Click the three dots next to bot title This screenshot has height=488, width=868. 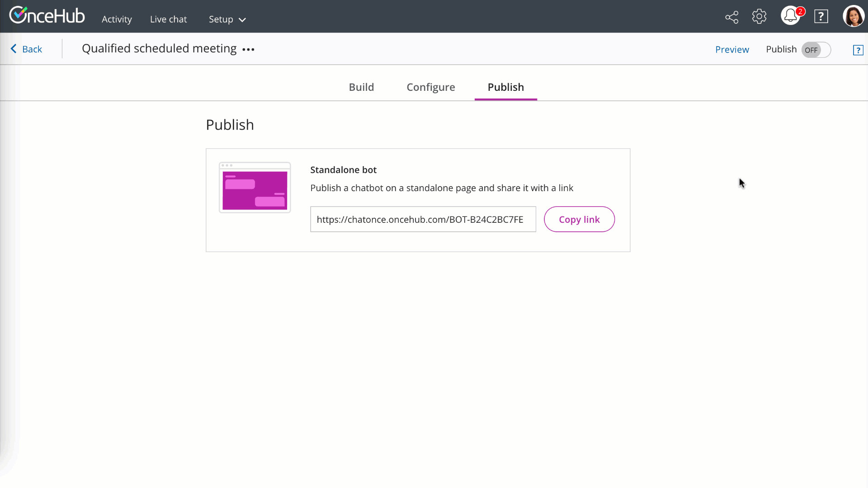click(x=248, y=50)
